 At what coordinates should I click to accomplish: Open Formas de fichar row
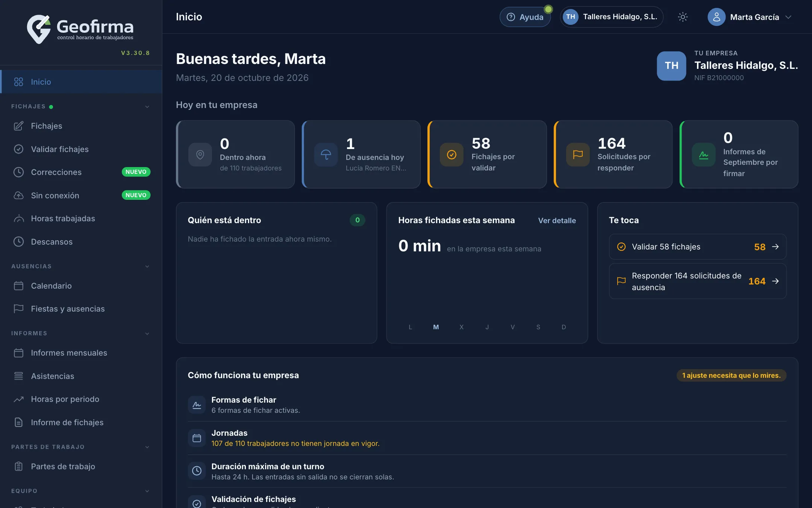[487, 405]
